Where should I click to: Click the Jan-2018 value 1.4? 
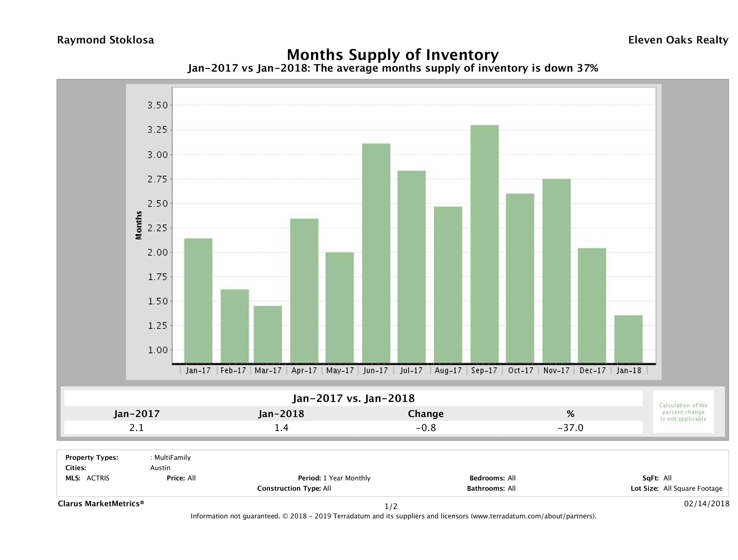(281, 428)
